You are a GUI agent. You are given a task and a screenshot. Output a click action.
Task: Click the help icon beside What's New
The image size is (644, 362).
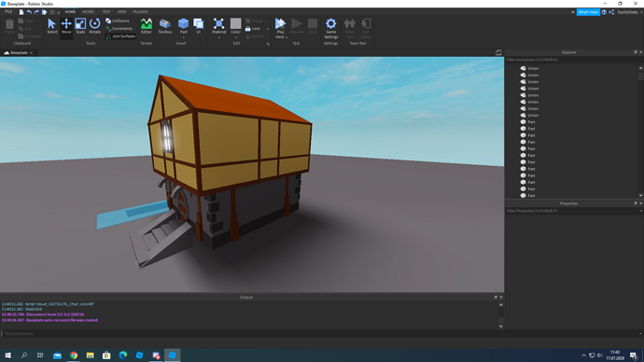(x=604, y=12)
